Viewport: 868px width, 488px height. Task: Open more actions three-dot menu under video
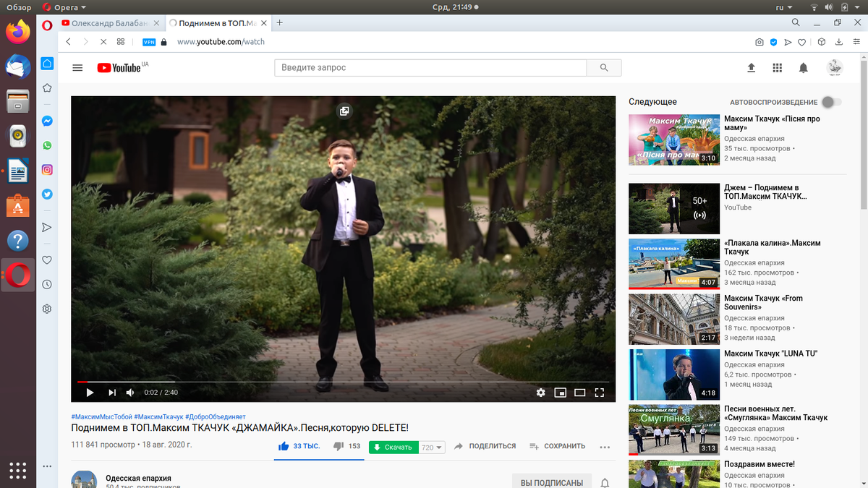[605, 448]
